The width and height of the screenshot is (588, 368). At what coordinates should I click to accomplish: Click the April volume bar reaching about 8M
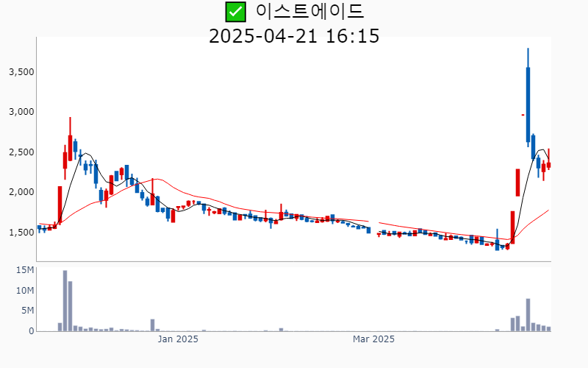[528, 315]
